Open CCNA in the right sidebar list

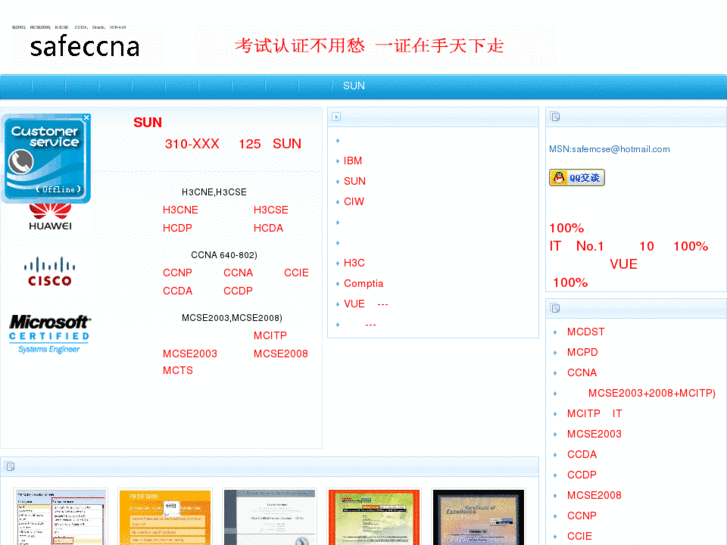(x=581, y=373)
